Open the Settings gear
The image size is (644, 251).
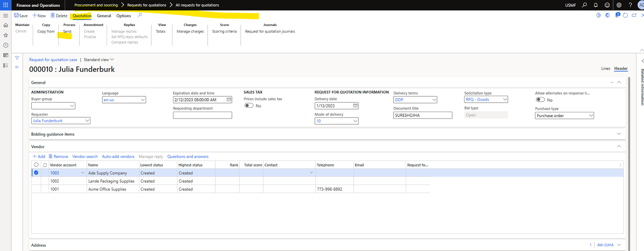pyautogui.click(x=619, y=5)
